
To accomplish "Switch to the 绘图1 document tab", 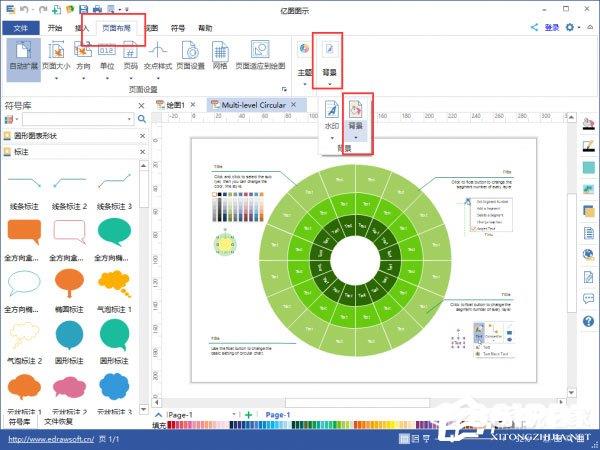I will pyautogui.click(x=176, y=105).
